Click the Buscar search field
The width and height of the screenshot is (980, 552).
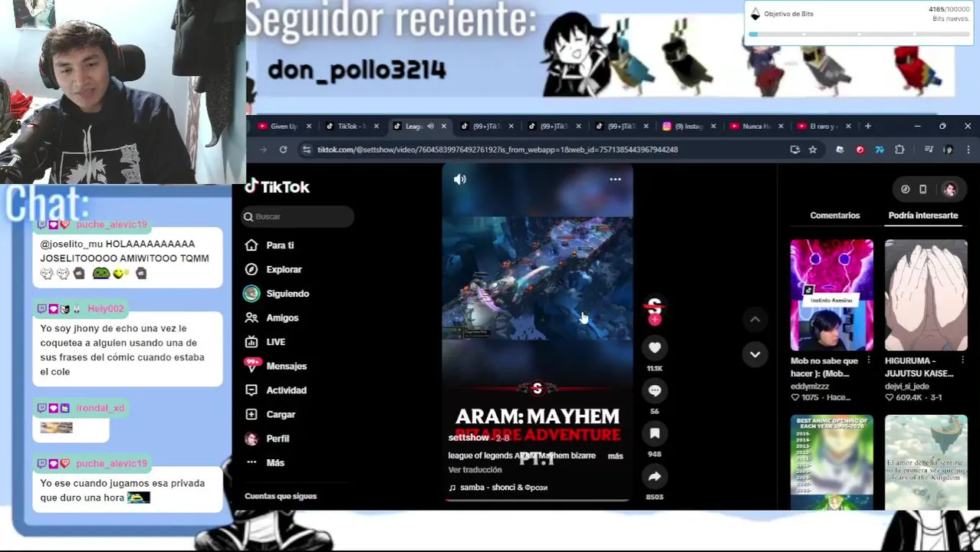click(x=298, y=217)
